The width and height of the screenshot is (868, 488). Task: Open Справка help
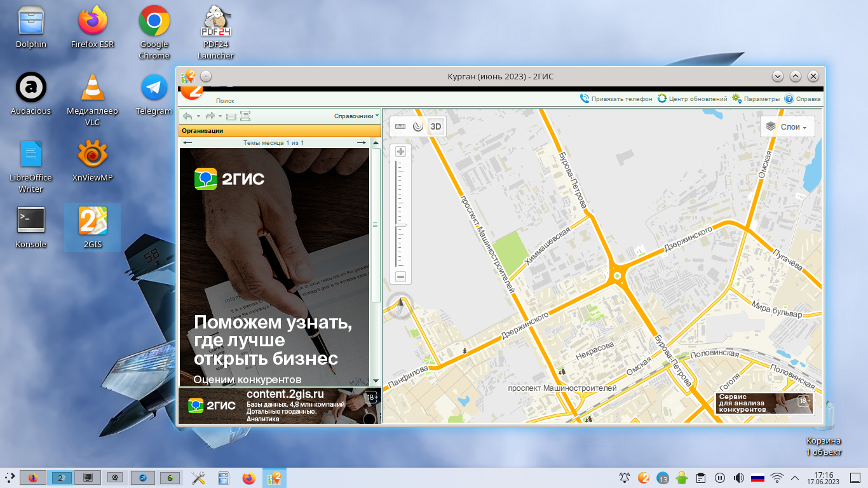click(x=803, y=99)
